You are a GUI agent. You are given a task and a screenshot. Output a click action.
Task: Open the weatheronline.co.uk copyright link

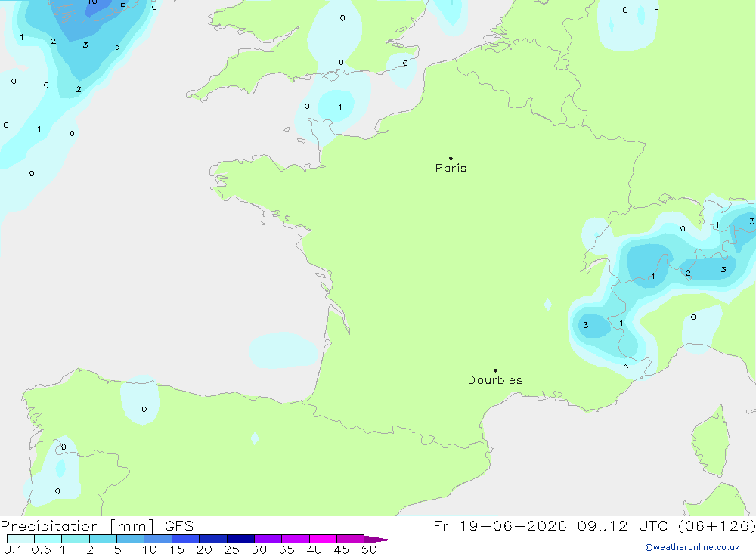pyautogui.click(x=692, y=547)
